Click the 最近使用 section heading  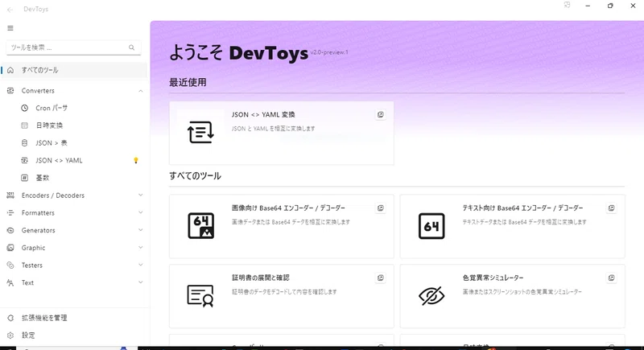tap(188, 82)
